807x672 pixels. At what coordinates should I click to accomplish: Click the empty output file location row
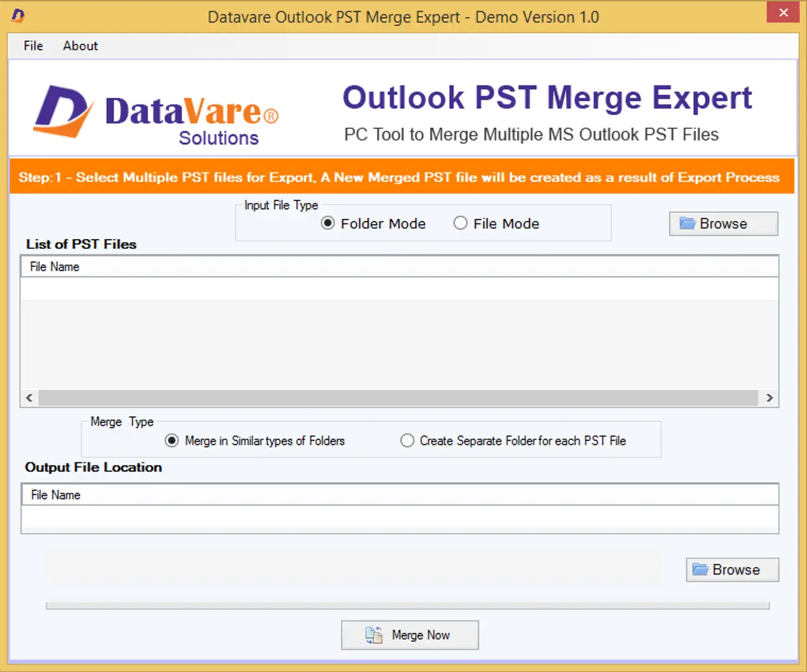(398, 518)
